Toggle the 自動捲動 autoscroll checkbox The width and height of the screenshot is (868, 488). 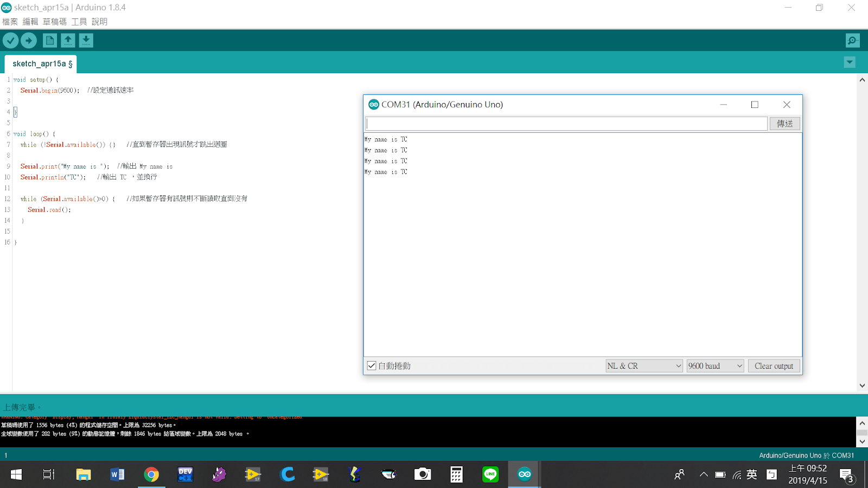click(372, 366)
